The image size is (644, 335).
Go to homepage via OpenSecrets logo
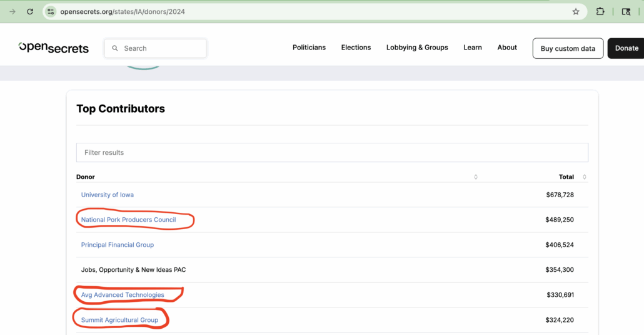coord(54,48)
